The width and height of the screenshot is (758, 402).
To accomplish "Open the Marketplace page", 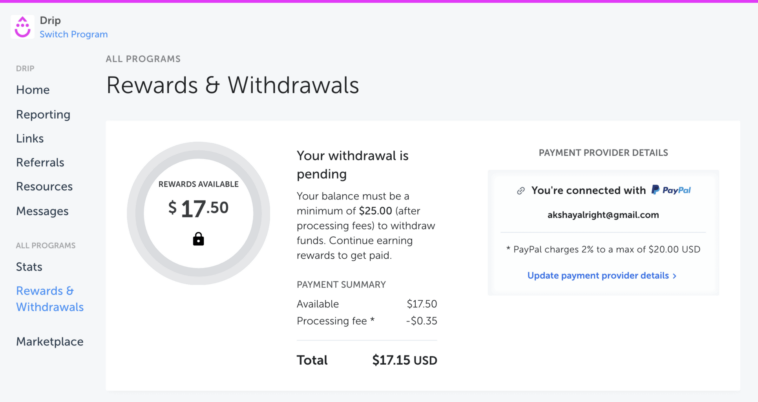I will (50, 341).
